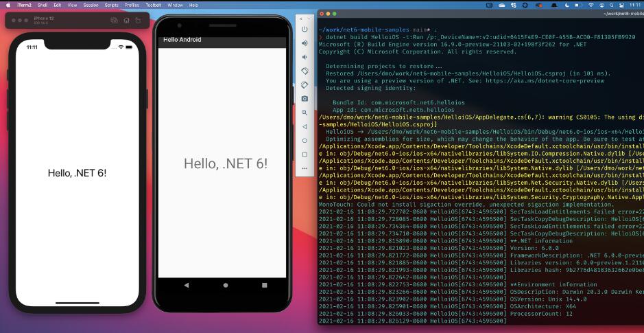Click the Version: 6.0.0 terminal line
This screenshot has width=644, height=333.
tap(534, 249)
